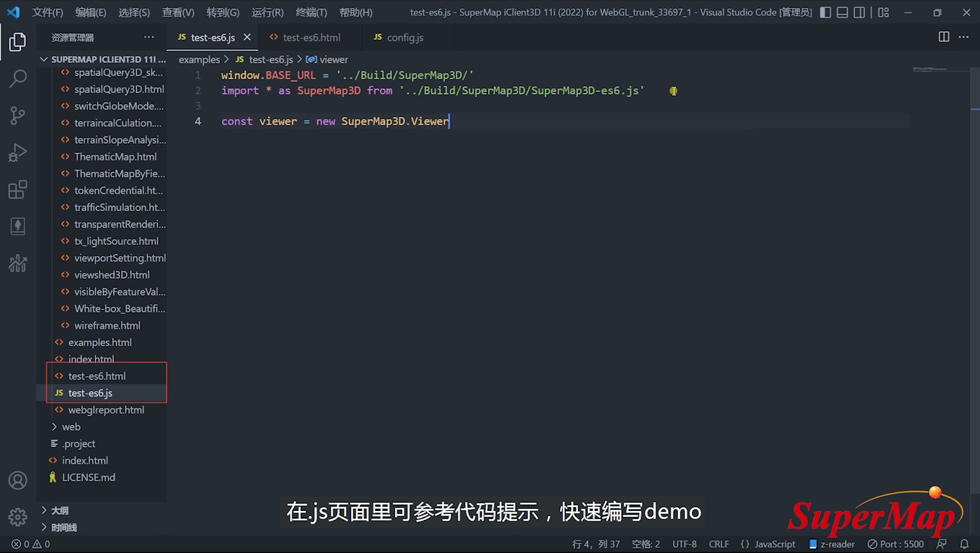Open Explorer panel More Actions ellipsis

149,37
